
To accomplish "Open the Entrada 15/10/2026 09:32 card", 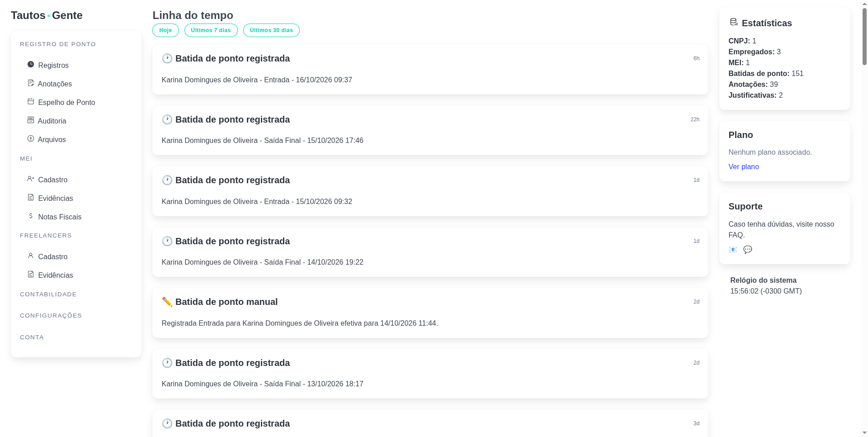I will coord(430,191).
